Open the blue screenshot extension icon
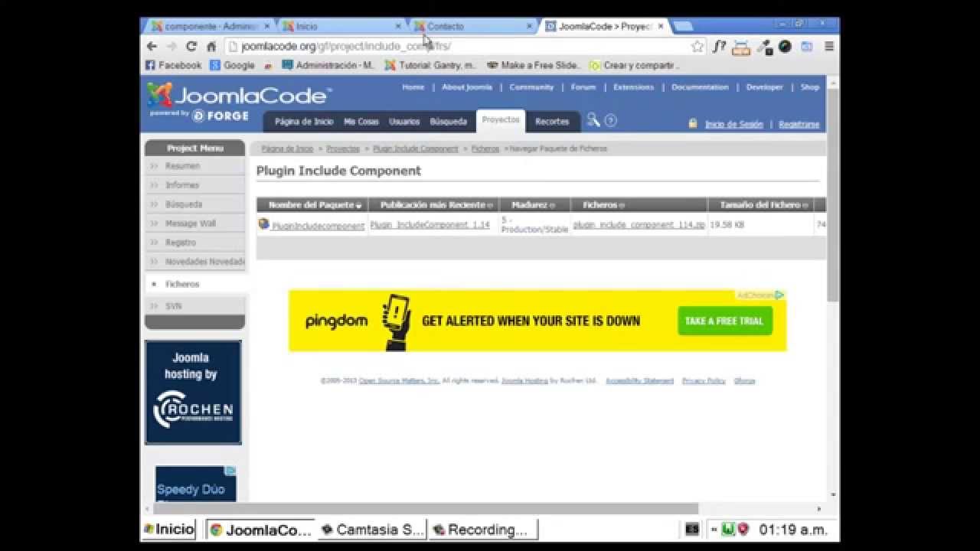This screenshot has height=551, width=980. [806, 46]
